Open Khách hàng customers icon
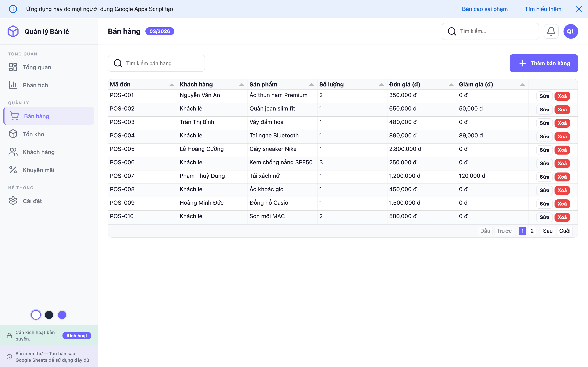 (13, 152)
